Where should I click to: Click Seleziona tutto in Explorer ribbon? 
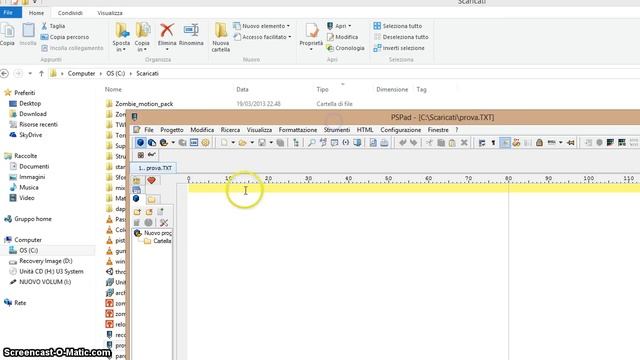click(x=398, y=26)
